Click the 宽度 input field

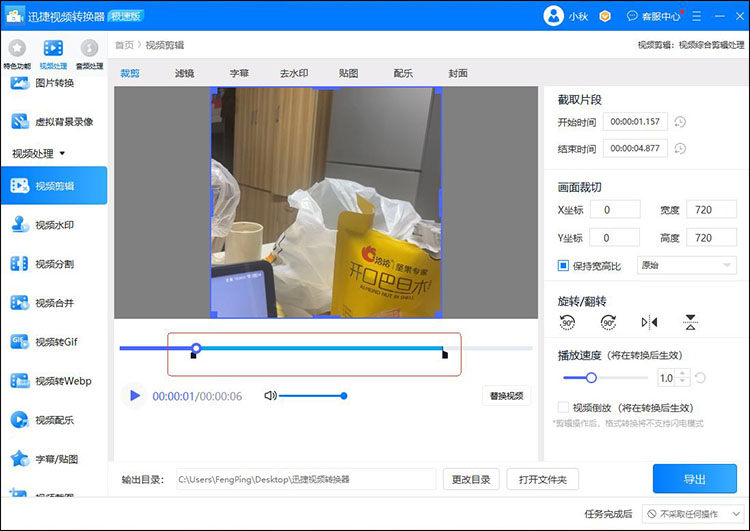711,210
